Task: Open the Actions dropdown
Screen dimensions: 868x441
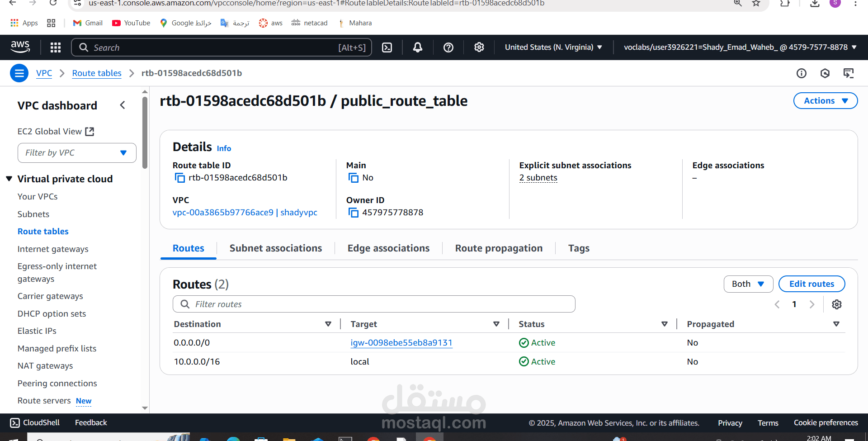Action: [x=826, y=101]
